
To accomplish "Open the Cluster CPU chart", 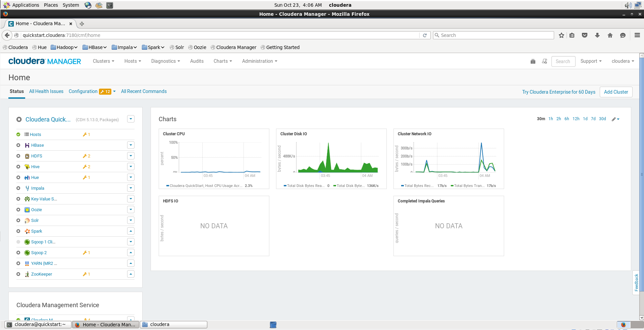I will pyautogui.click(x=214, y=159).
